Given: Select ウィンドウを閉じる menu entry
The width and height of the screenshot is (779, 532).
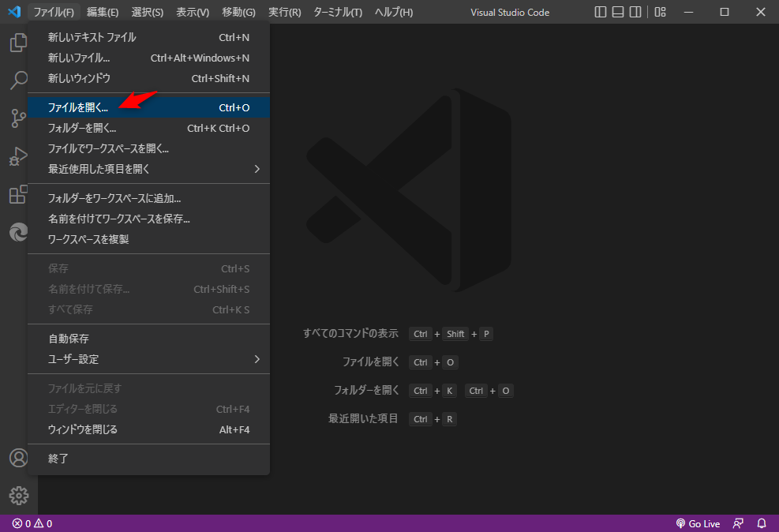Looking at the screenshot, I should point(148,429).
